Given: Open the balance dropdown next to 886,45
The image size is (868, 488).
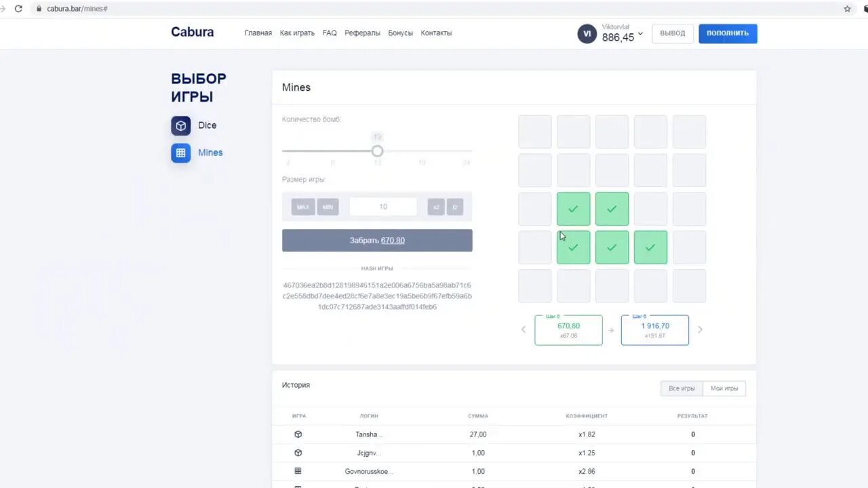Looking at the screenshot, I should 640,34.
